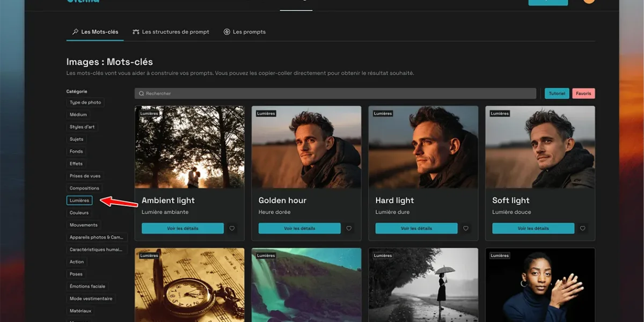Click the lightning icon beside Les prompts
Viewport: 644px width, 322px height.
pos(227,32)
